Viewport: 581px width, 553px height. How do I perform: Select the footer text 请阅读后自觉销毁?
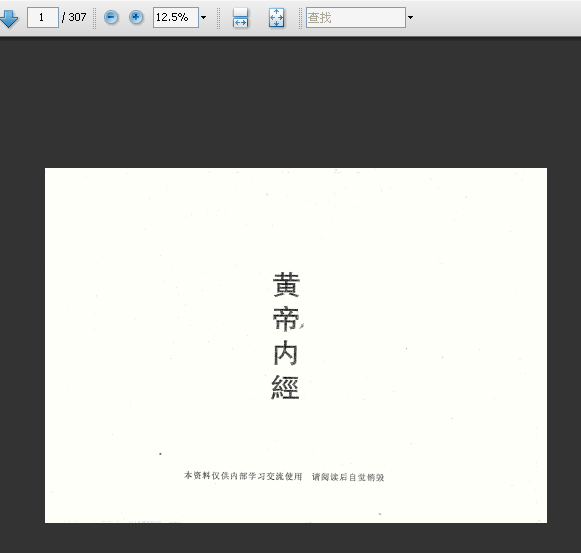(x=348, y=477)
